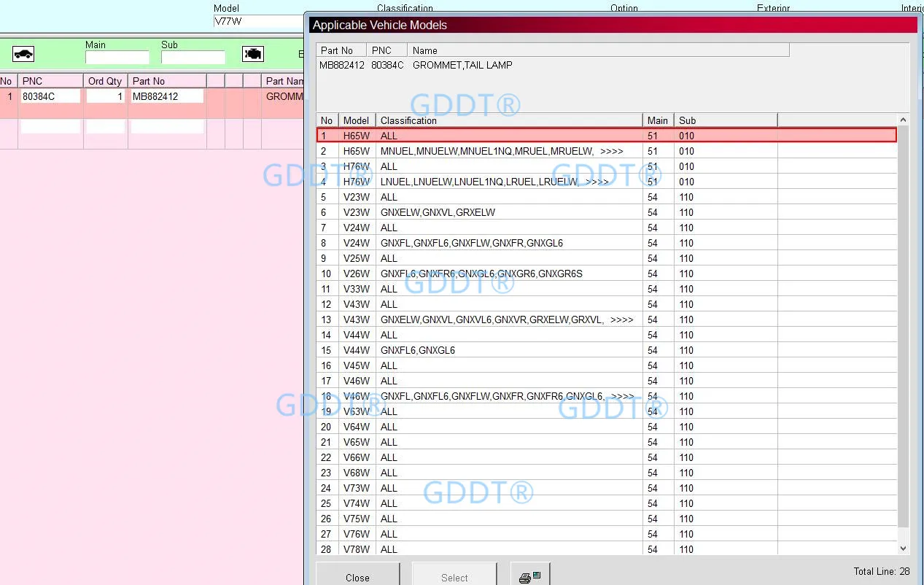Select row 3 H76W ALL
The image size is (924, 585).
pos(607,166)
